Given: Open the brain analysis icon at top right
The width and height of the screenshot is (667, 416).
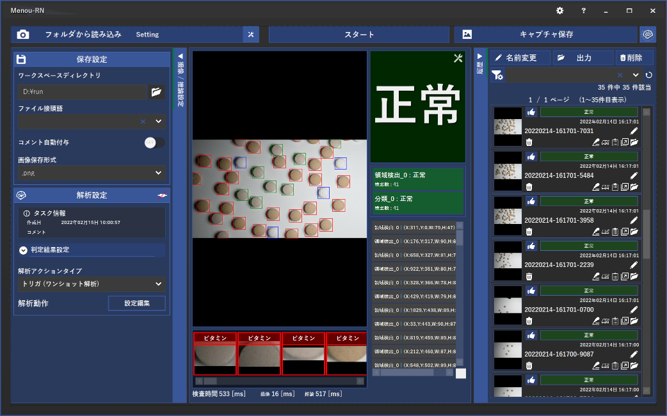Looking at the screenshot, I should pos(647,34).
